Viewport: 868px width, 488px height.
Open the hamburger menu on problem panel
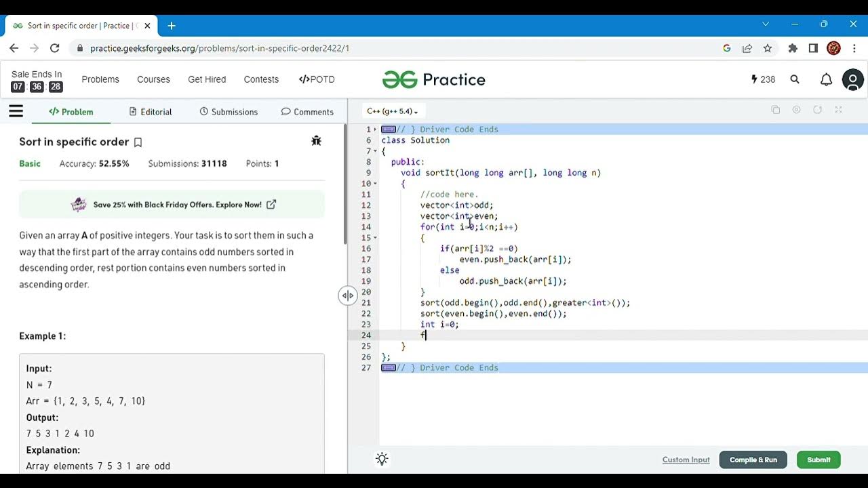click(x=16, y=111)
